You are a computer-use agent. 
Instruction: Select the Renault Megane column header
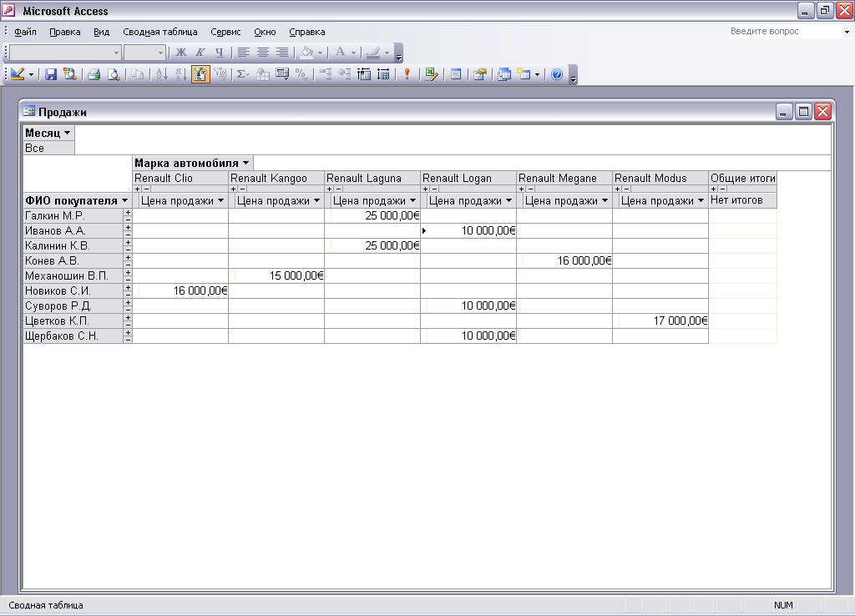pos(564,179)
